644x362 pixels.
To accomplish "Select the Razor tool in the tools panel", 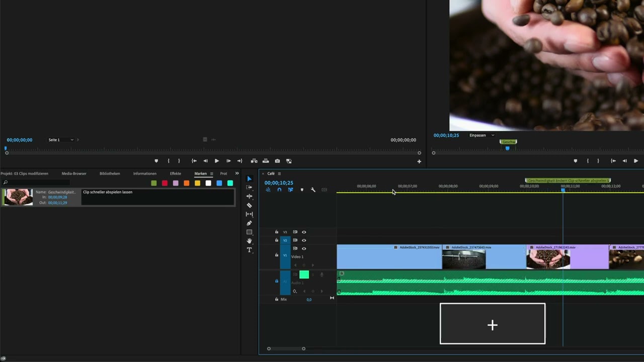I will (249, 205).
